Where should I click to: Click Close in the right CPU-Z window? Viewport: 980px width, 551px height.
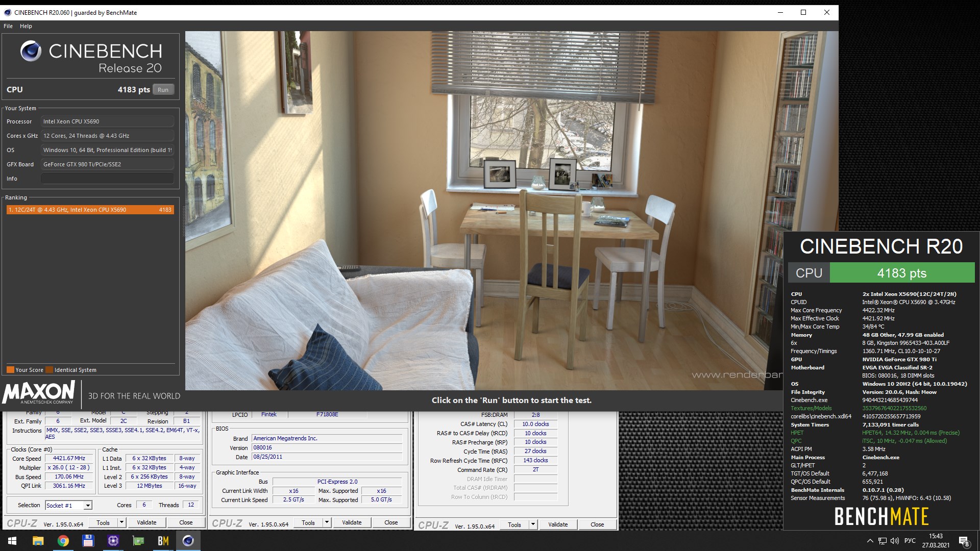[x=597, y=525]
